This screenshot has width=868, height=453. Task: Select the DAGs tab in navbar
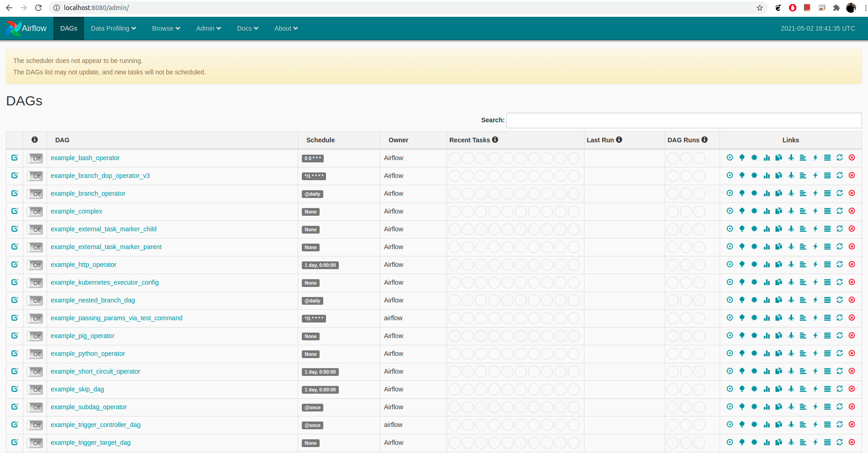point(68,28)
